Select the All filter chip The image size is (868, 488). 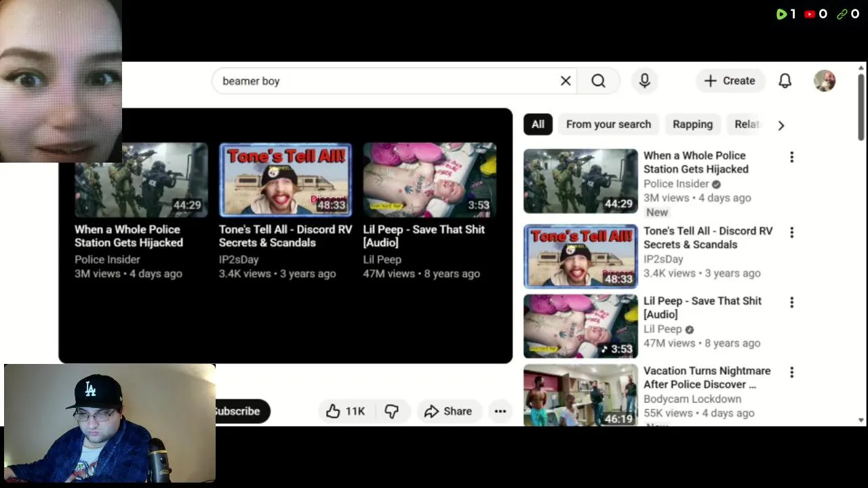click(538, 124)
